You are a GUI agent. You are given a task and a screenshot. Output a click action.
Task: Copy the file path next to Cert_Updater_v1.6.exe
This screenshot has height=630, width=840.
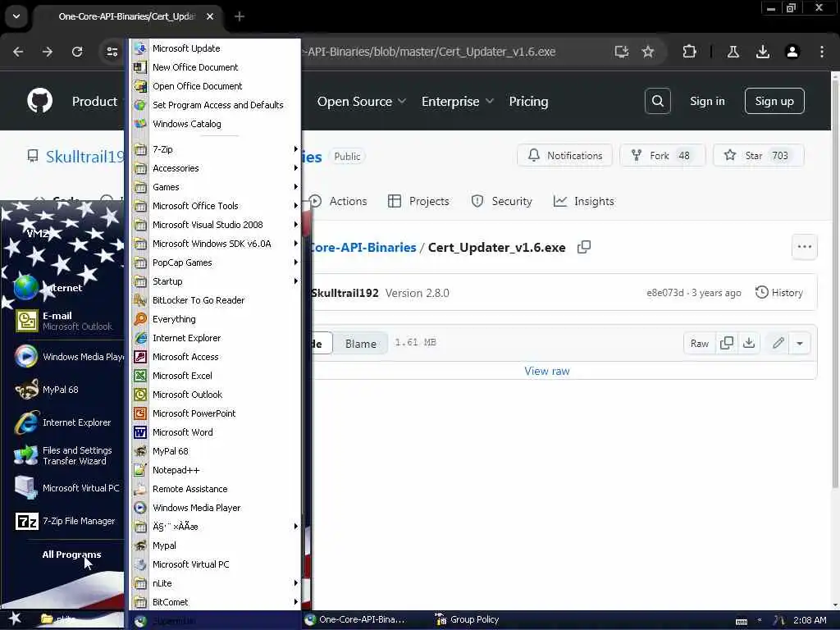[584, 247]
